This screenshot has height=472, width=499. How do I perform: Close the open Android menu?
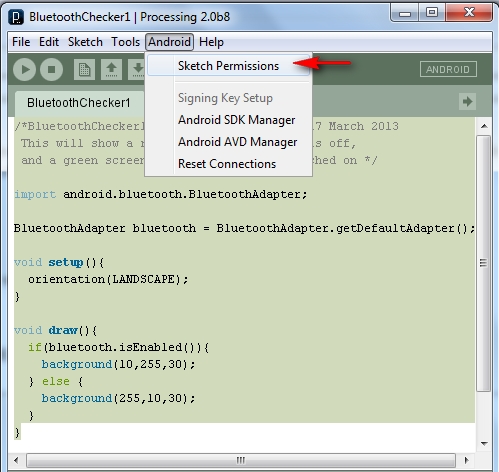click(169, 42)
